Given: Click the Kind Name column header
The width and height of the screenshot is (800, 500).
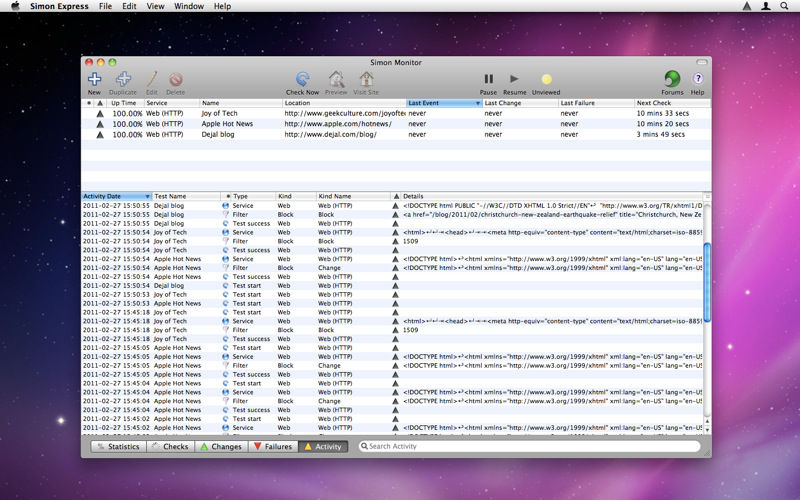Looking at the screenshot, I should pyautogui.click(x=354, y=196).
